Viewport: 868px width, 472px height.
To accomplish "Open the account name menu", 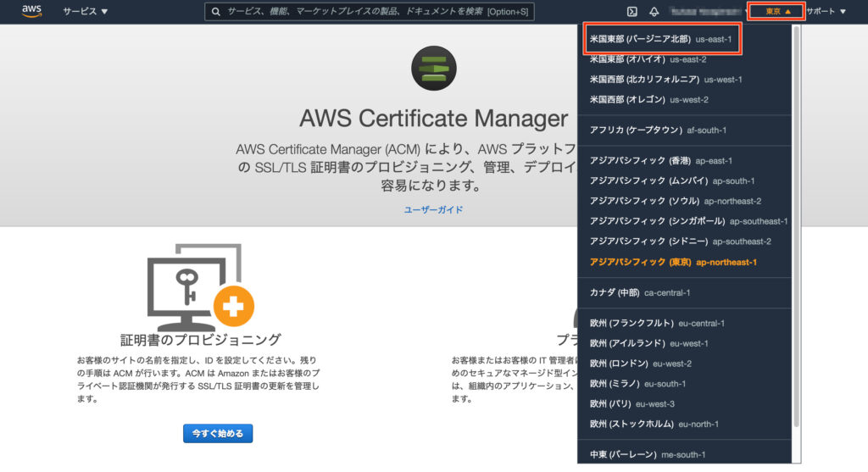I will [x=707, y=12].
